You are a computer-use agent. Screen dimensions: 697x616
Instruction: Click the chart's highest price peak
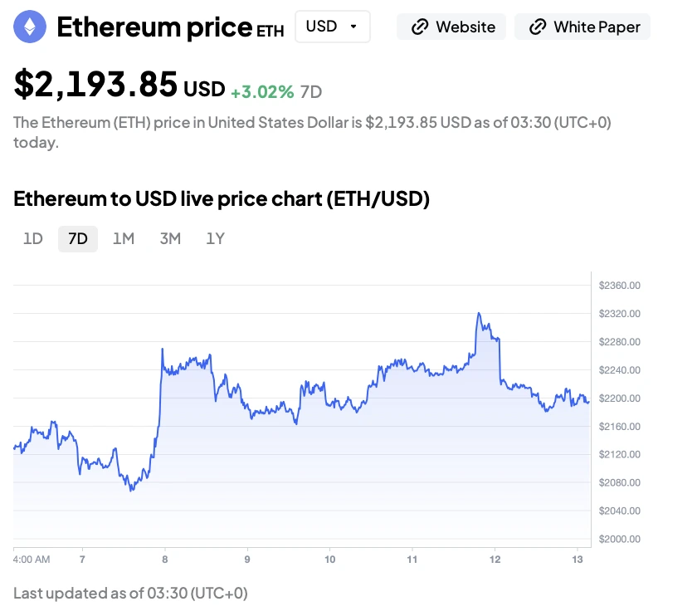coord(479,314)
